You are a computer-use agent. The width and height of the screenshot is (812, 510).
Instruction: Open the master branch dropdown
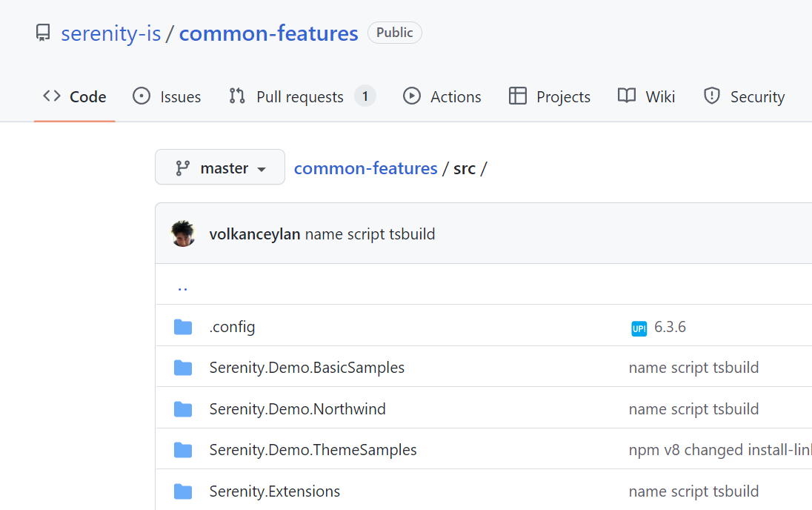coord(219,168)
